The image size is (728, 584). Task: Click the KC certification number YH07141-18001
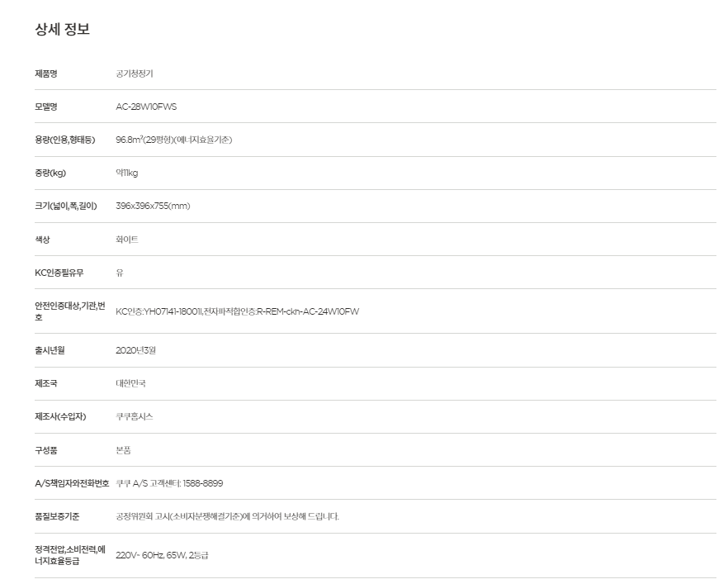tap(173, 311)
